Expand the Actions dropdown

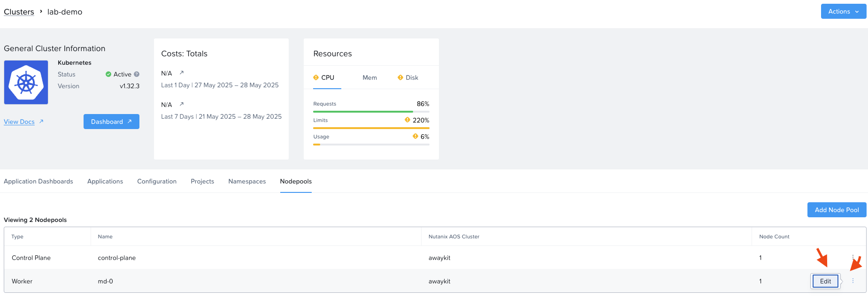[844, 12]
